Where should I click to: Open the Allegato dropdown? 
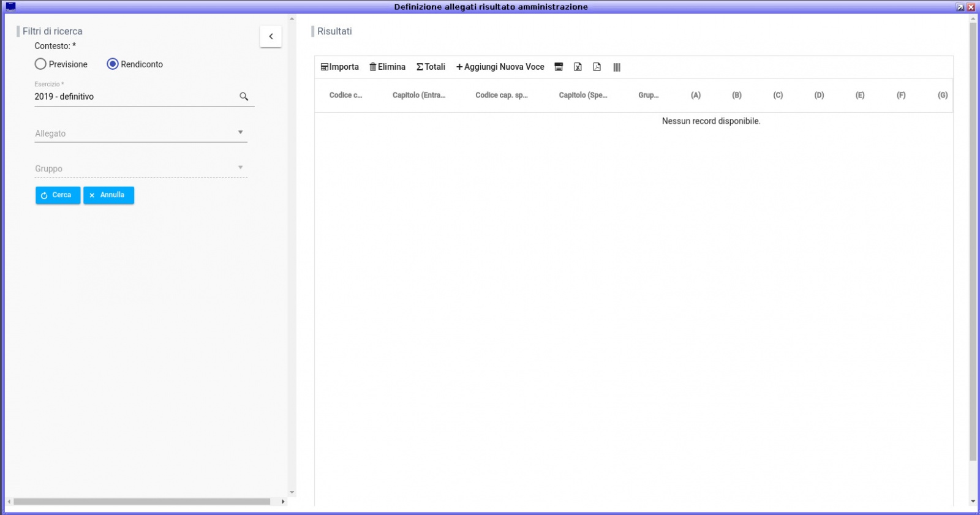(141, 133)
